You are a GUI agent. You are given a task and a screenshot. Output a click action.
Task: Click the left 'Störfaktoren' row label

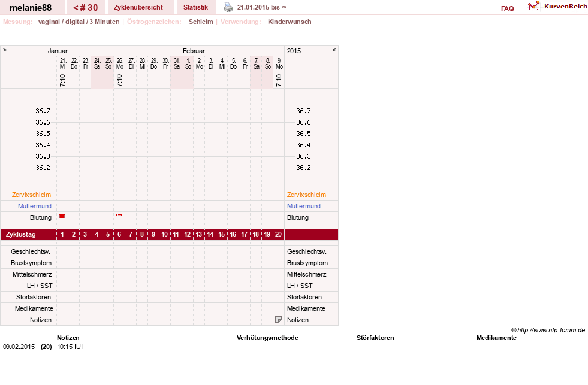(34, 297)
